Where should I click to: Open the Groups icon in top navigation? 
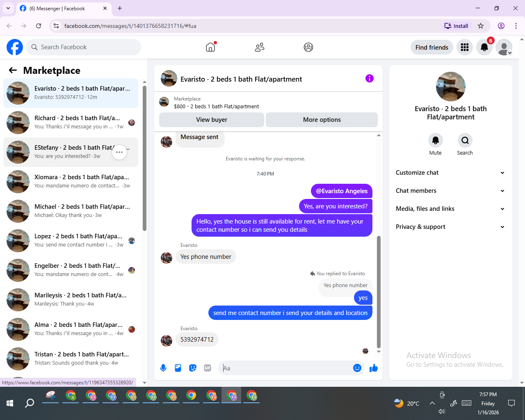(308, 47)
